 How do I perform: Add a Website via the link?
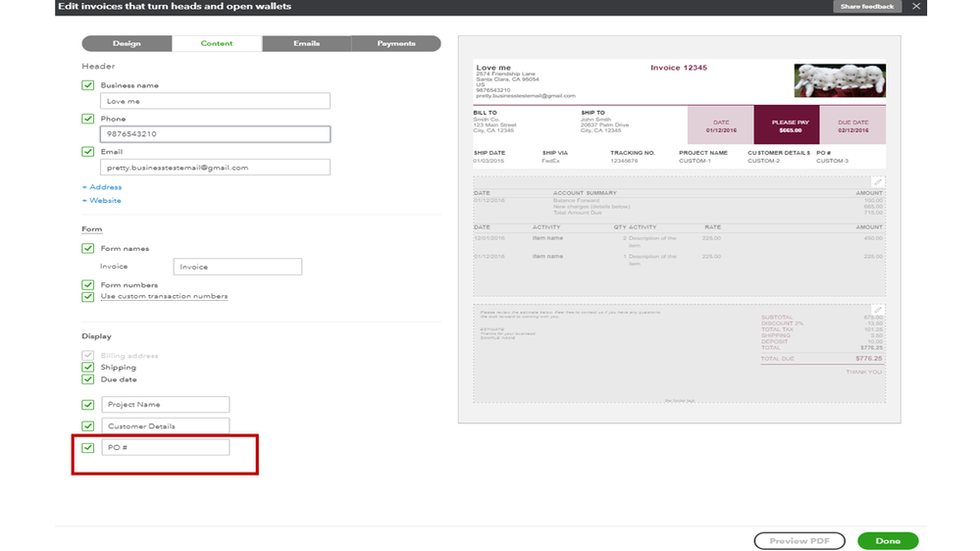tap(102, 201)
